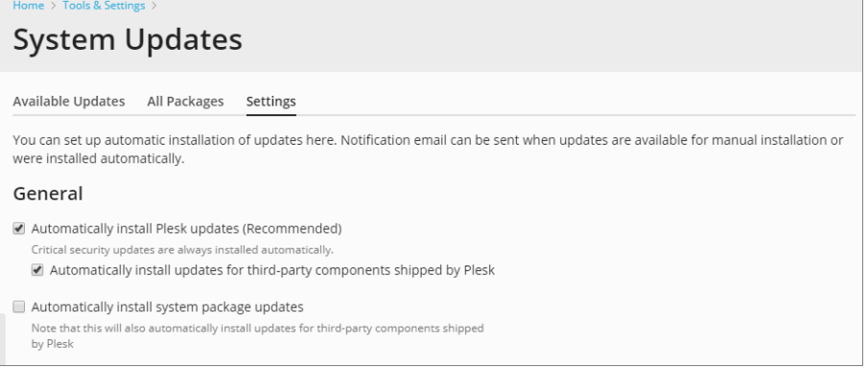Click the 'Automatically install system package updates' label text
Image resolution: width=868 pixels, height=368 pixels.
click(x=167, y=307)
